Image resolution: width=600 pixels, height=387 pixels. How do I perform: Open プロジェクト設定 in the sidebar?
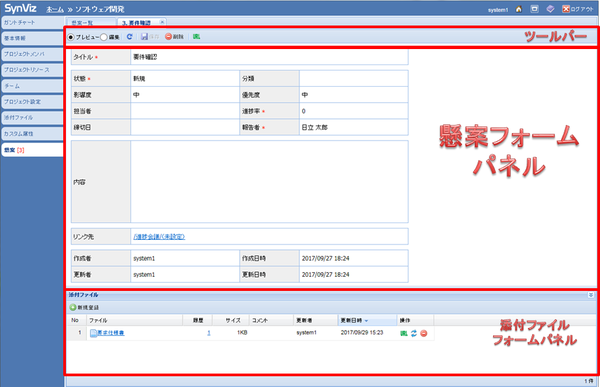point(32,102)
